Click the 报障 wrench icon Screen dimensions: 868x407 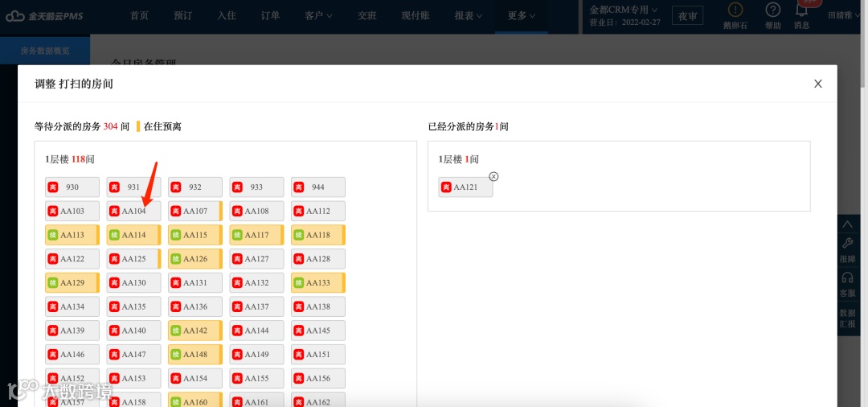pyautogui.click(x=848, y=243)
